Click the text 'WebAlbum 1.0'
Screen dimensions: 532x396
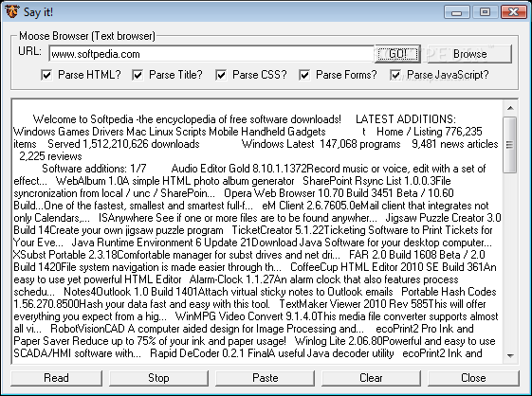click(x=89, y=181)
